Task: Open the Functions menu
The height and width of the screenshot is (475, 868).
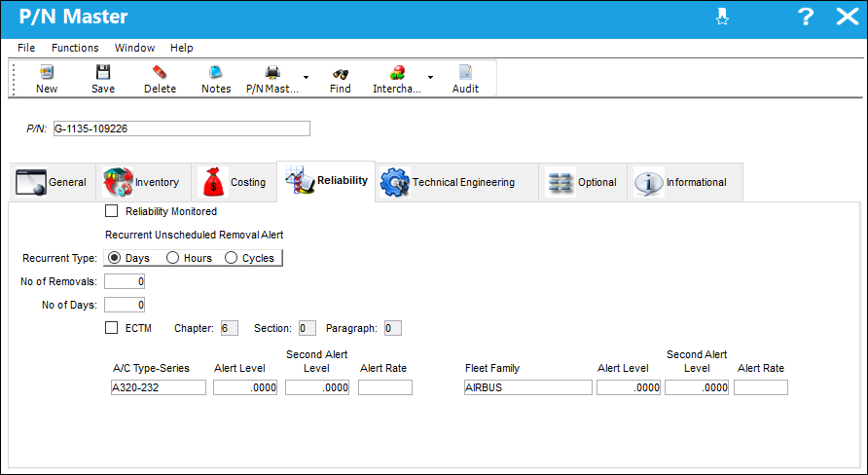Action: 75,48
